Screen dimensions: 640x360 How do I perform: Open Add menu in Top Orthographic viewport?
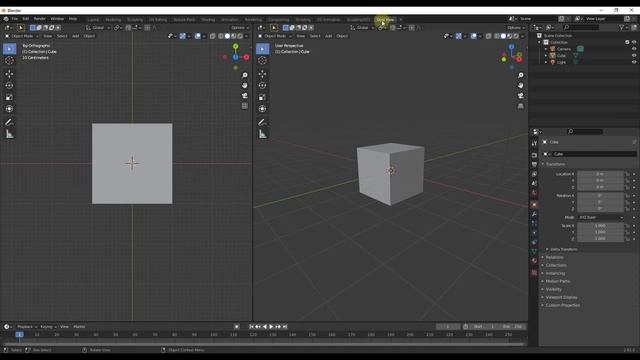click(x=76, y=36)
